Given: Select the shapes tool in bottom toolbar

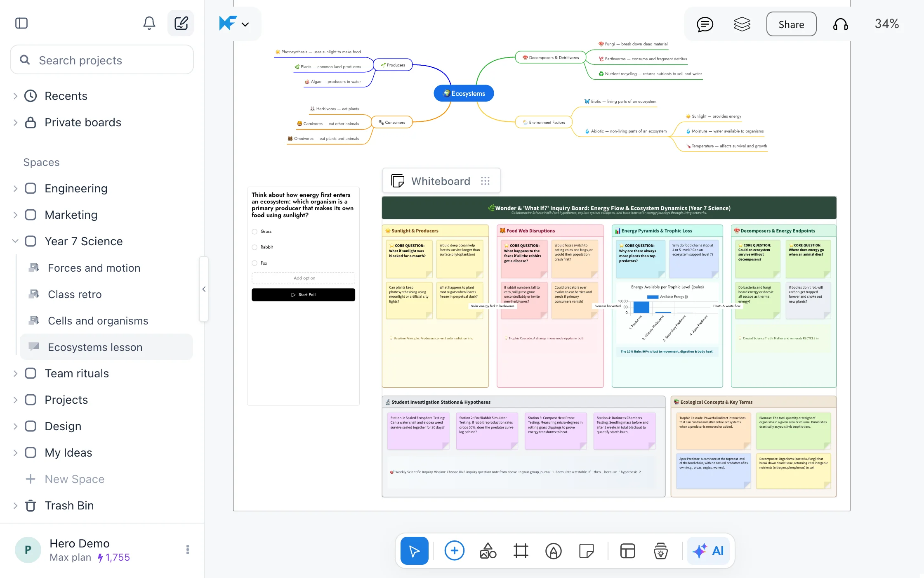Looking at the screenshot, I should (x=488, y=551).
